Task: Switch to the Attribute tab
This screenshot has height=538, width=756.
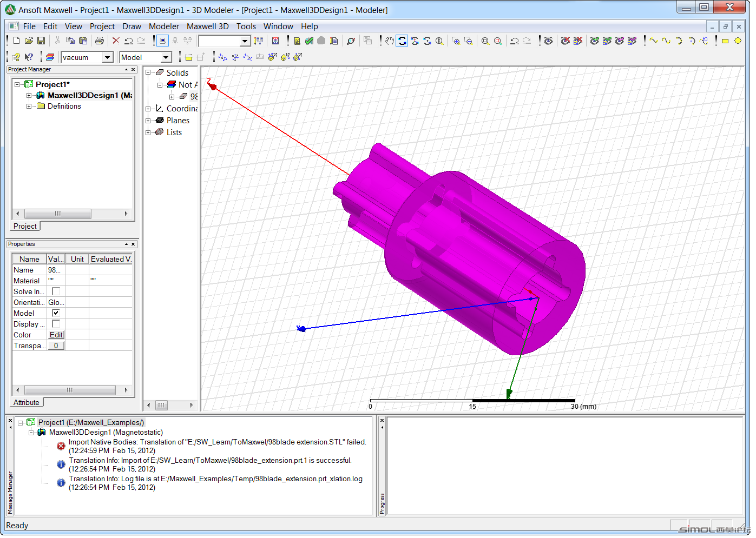Action: pos(27,403)
